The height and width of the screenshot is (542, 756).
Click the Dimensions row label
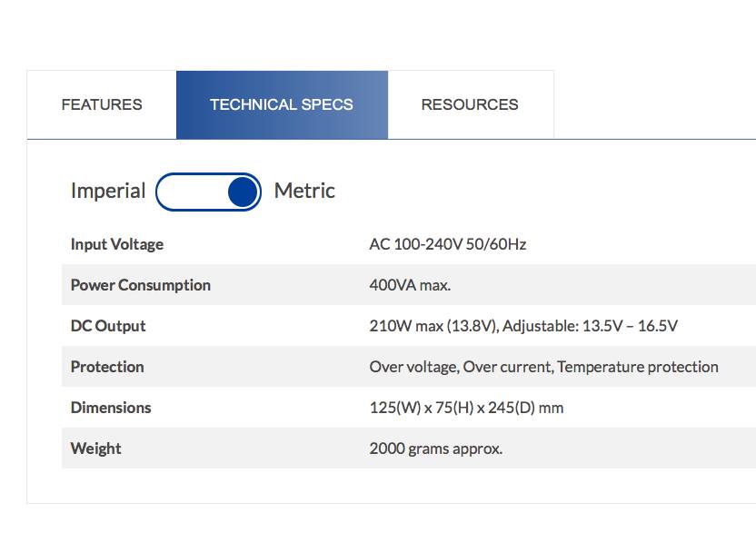coord(111,408)
